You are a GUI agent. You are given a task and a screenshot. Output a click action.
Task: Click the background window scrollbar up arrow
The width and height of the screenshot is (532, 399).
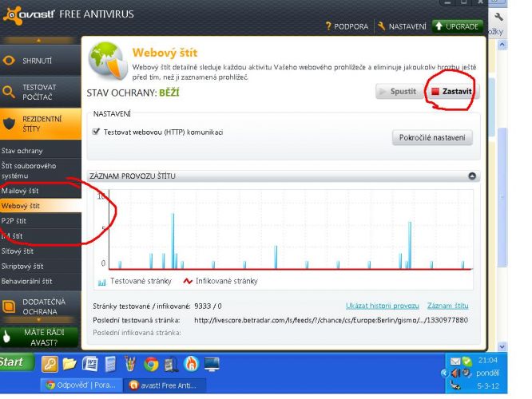click(502, 45)
